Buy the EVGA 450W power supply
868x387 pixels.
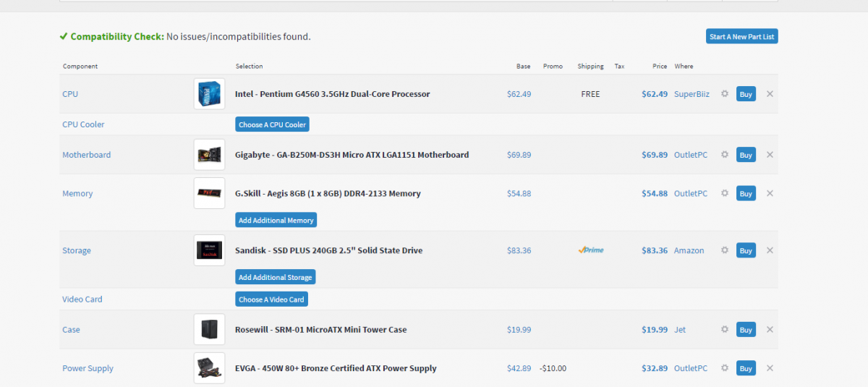(x=746, y=368)
